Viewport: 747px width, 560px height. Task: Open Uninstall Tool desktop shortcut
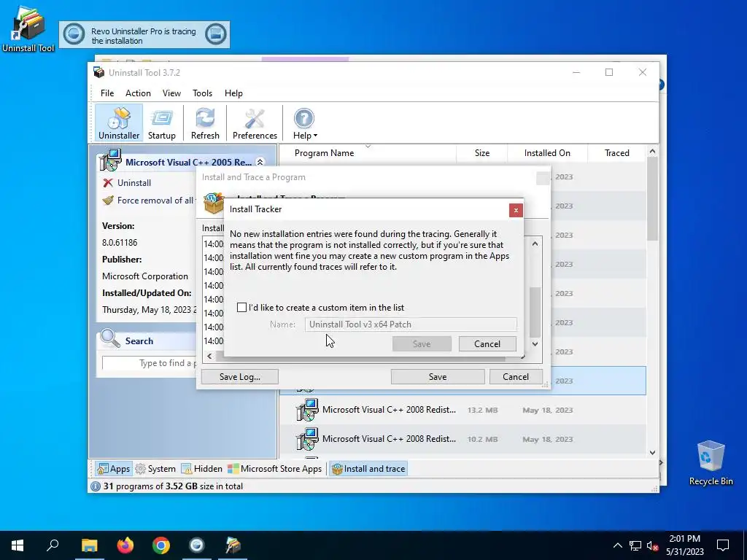click(28, 28)
